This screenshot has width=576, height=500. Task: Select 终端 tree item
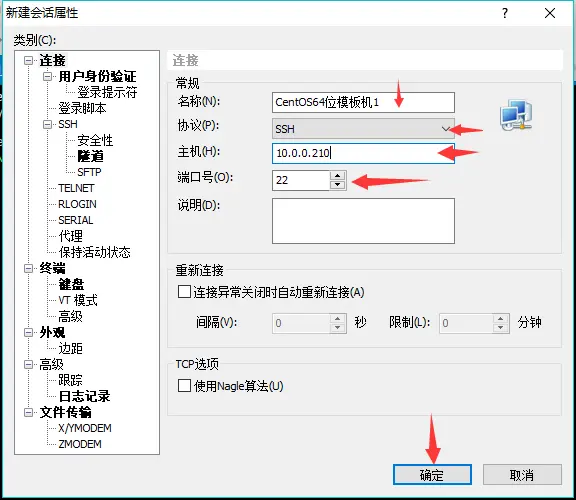coord(53,269)
